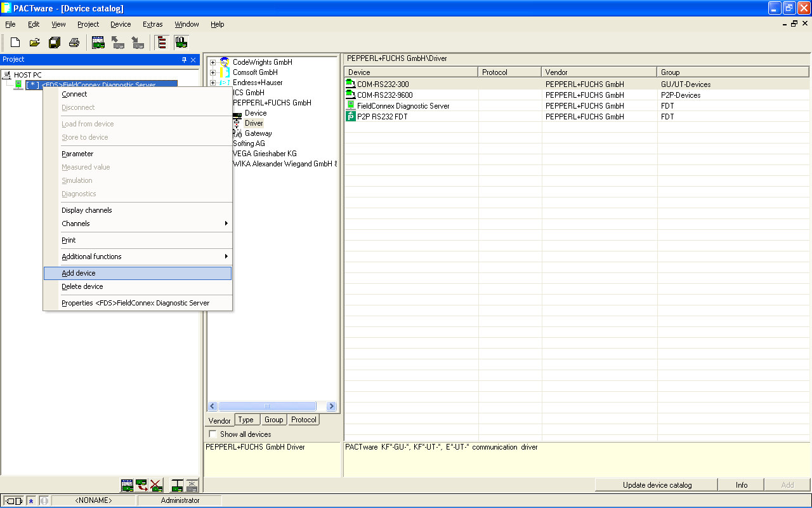Viewport: 812px width, 508px height.
Task: Click the Add button at bottom right
Action: 787,485
